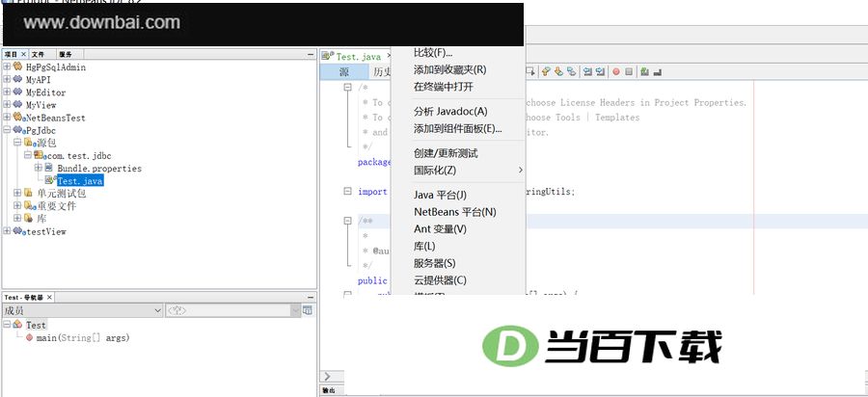Image resolution: width=868 pixels, height=397 pixels.
Task: Collapse the 源包 source packages node
Action: coord(17,143)
